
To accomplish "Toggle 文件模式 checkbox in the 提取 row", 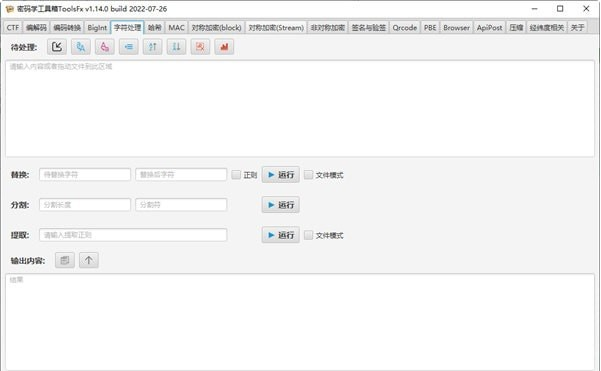I will [309, 235].
